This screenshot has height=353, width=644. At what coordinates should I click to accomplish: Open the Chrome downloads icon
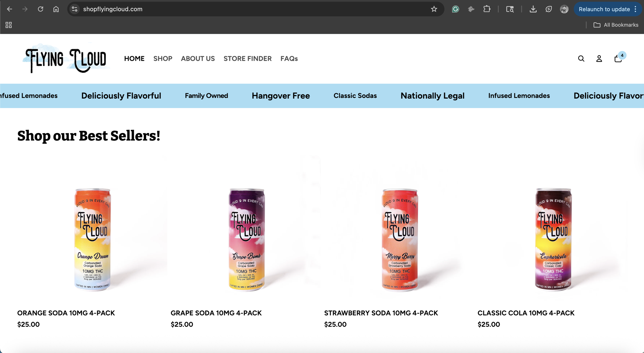(533, 9)
